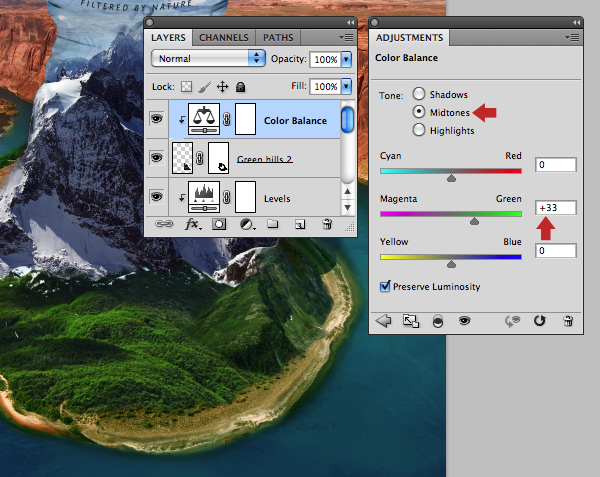
Task: Add a layer mask button
Action: 219,224
